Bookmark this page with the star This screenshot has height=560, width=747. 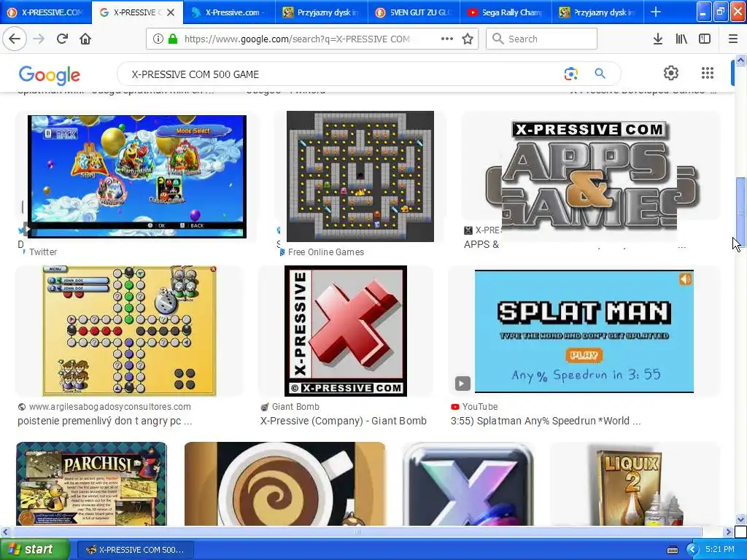click(468, 39)
